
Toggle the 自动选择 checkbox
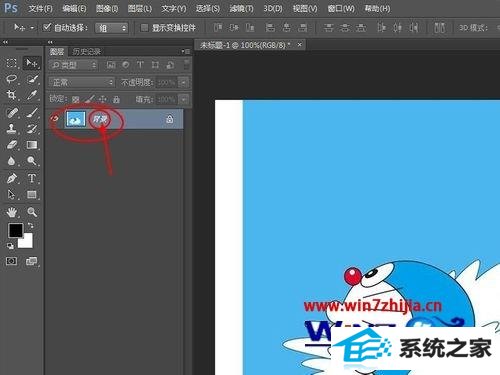(47, 27)
